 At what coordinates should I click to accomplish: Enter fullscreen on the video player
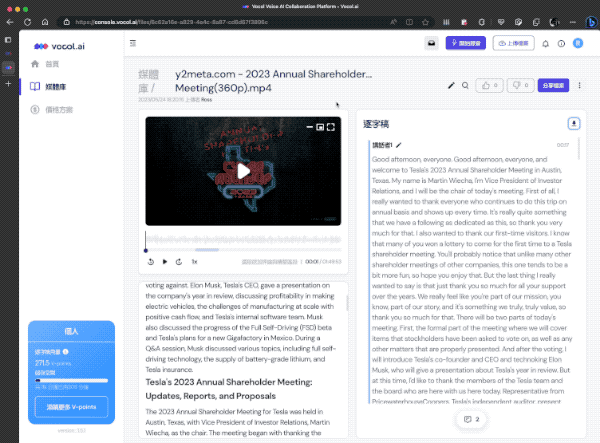pyautogui.click(x=331, y=127)
